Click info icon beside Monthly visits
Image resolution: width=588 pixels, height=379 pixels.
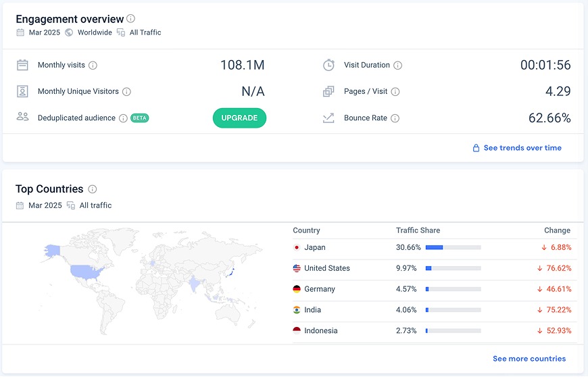tap(93, 66)
